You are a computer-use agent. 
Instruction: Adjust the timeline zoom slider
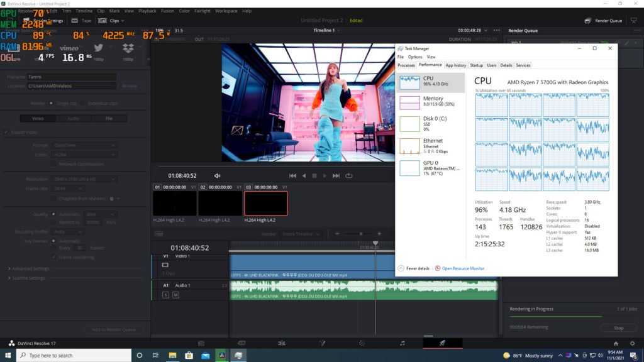pos(361,234)
